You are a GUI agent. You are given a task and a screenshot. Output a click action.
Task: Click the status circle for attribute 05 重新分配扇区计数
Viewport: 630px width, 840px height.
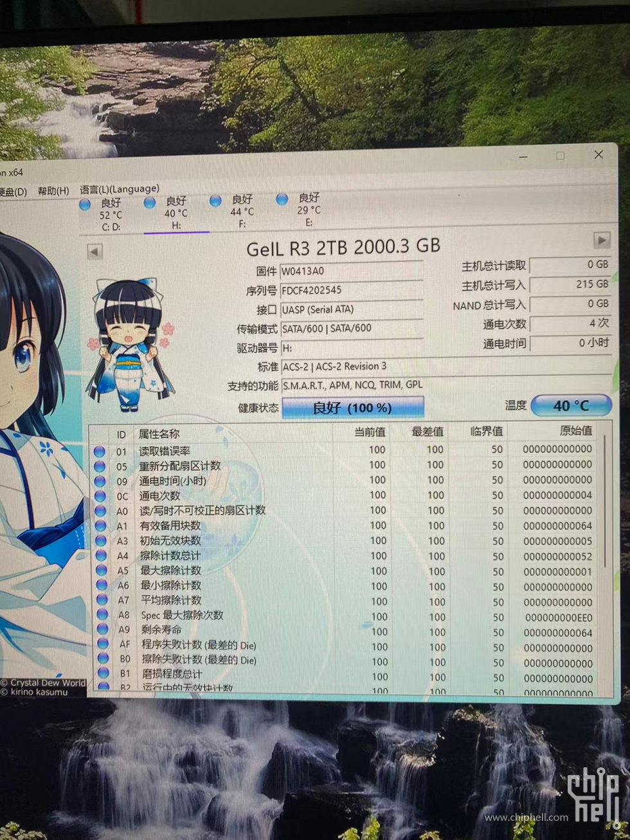point(100,466)
